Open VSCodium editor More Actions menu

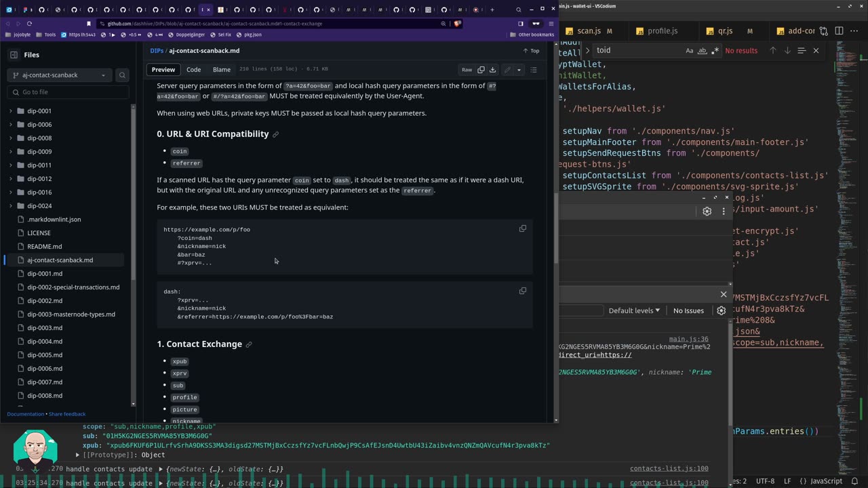coord(854,31)
